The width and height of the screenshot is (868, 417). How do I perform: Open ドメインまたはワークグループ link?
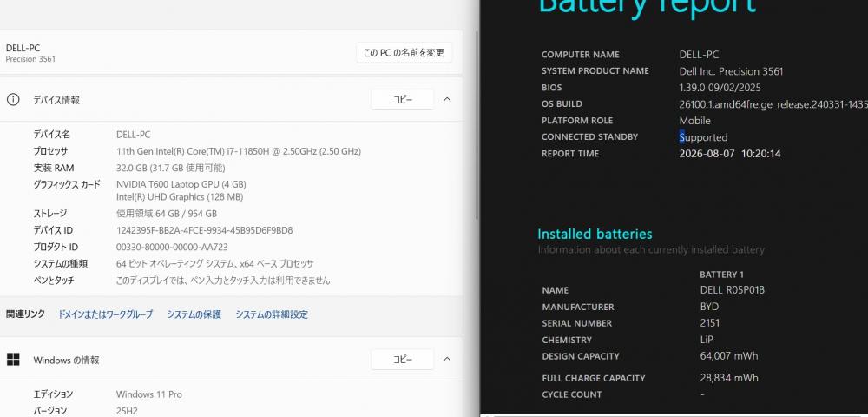105,314
